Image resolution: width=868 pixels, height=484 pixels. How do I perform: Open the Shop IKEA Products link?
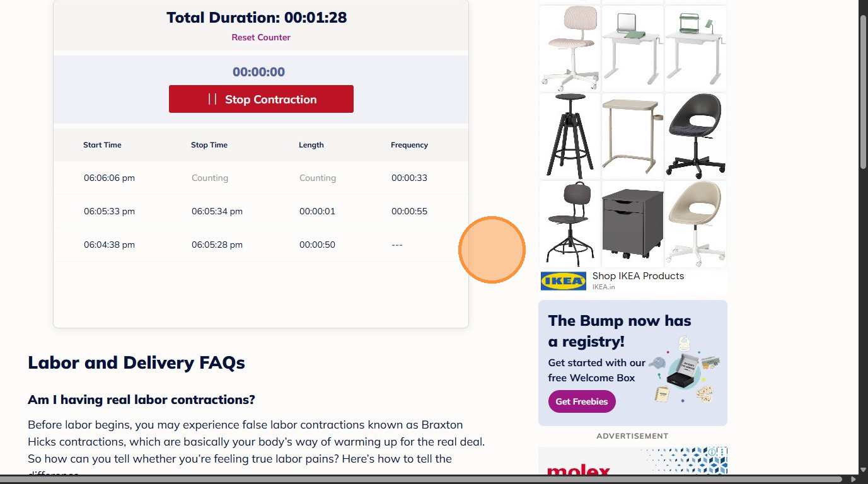point(638,276)
